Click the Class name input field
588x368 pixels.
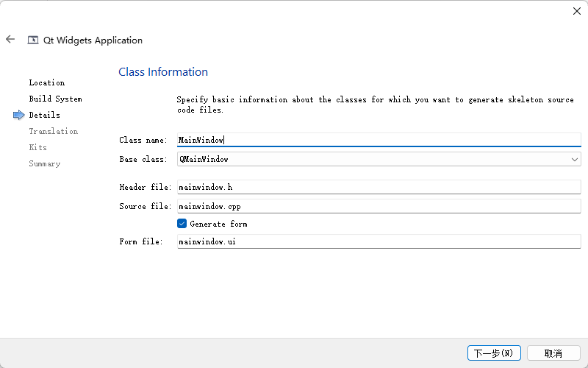pos(379,140)
